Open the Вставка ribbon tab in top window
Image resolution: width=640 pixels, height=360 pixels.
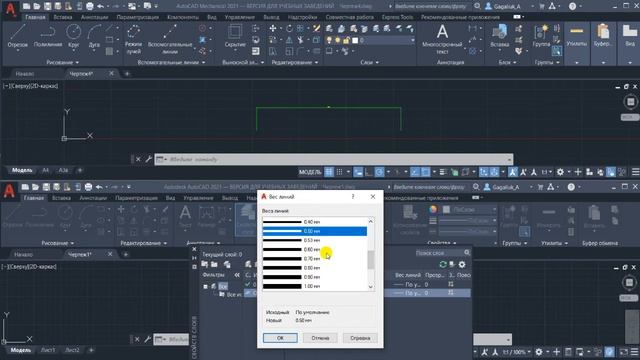click(x=62, y=17)
